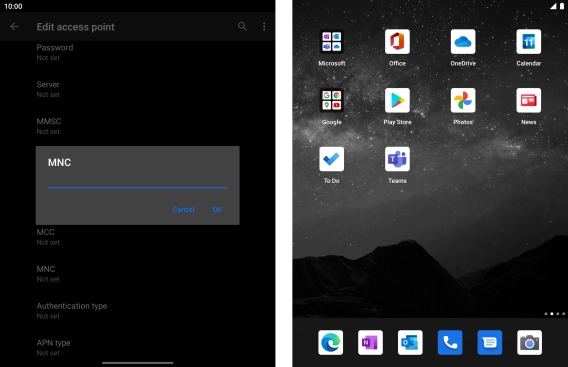This screenshot has width=568, height=367.
Task: Launch the Play Store
Action: (x=397, y=100)
